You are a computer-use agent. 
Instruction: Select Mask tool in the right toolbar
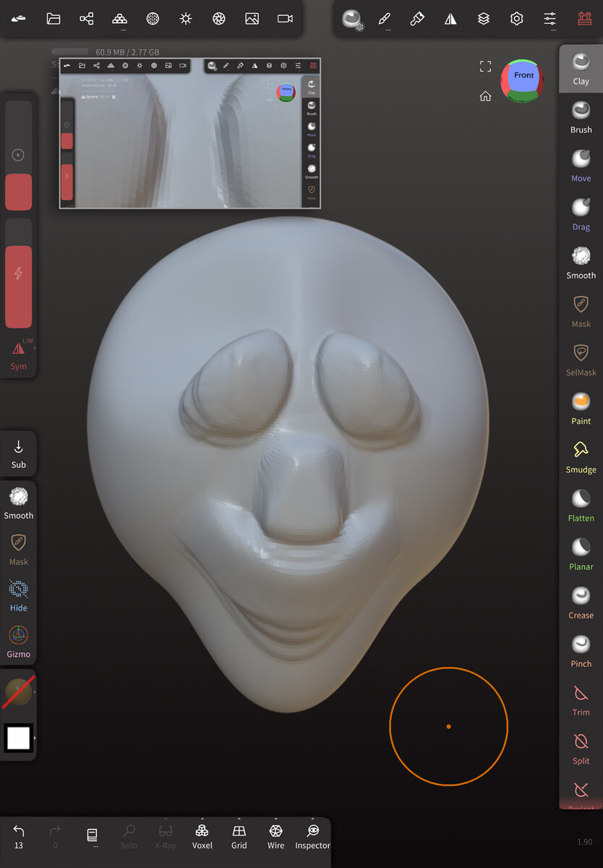[581, 311]
